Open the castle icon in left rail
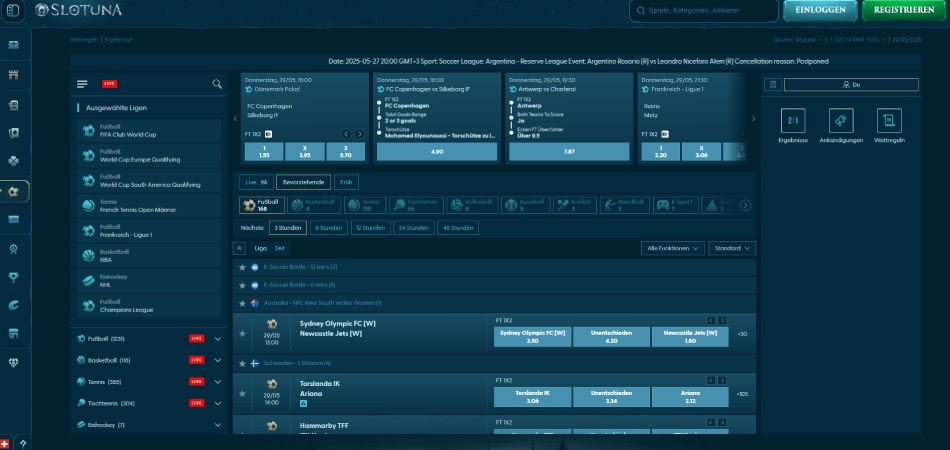 [x=13, y=74]
